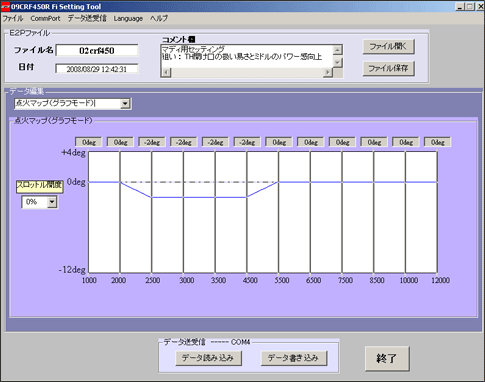485x382 pixels.
Task: Click the graph bar at 5500 rpm
Action: tap(279, 212)
